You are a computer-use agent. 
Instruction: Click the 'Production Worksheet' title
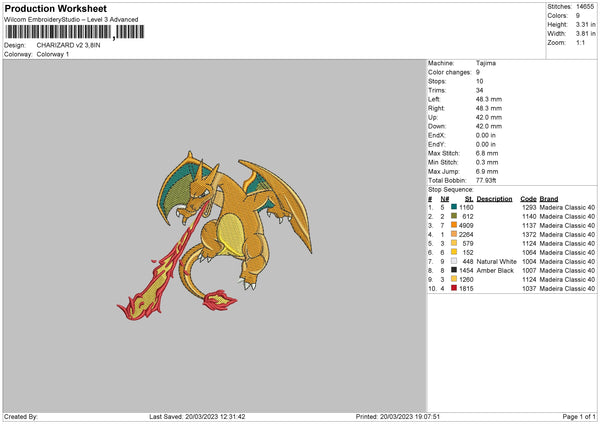(55, 8)
